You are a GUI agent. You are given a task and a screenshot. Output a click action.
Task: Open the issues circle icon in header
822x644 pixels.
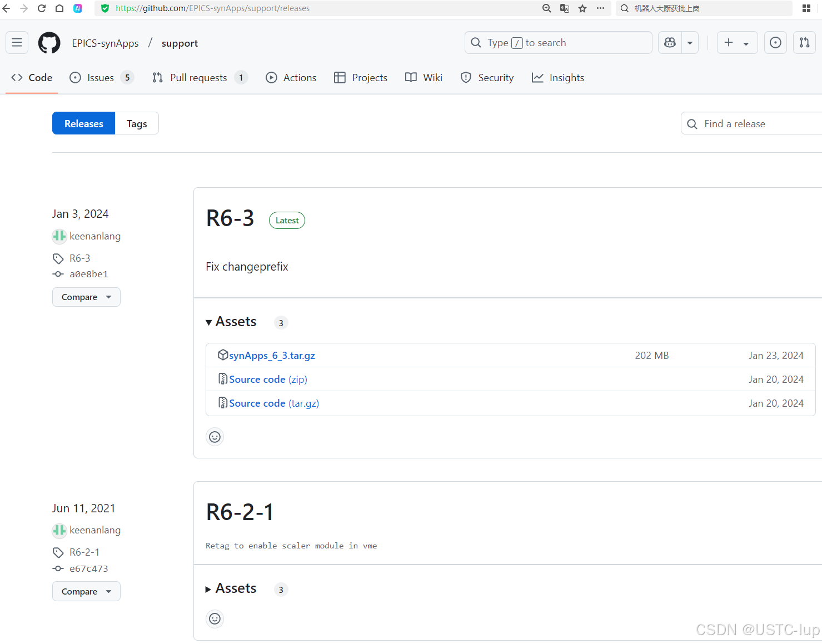pyautogui.click(x=775, y=43)
